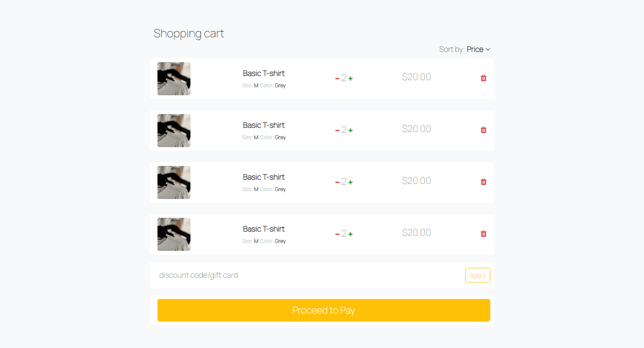Click the Proceed to Pay button
Viewport: 644px width, 348px height.
[x=323, y=310]
